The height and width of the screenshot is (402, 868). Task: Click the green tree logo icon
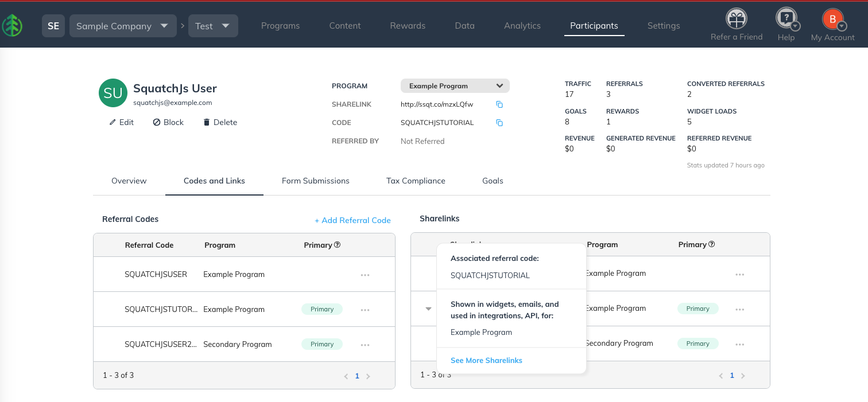pos(11,26)
